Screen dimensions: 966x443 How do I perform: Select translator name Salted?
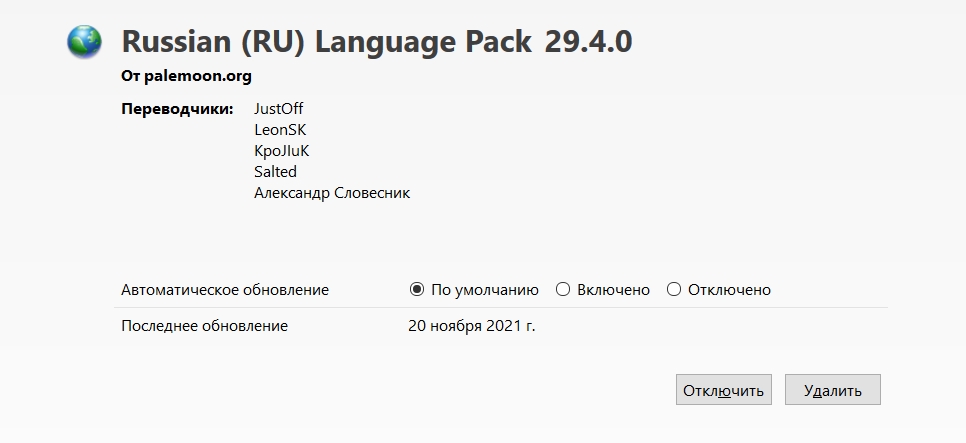coord(275,171)
